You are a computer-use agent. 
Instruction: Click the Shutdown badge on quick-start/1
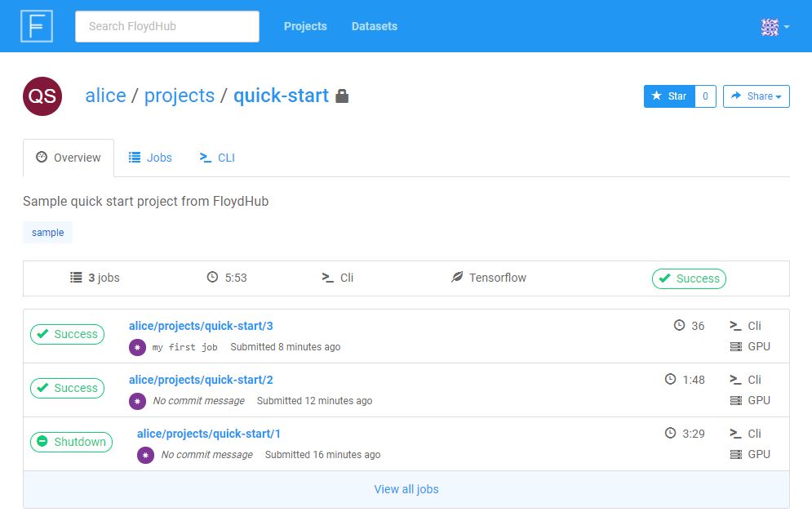pyautogui.click(x=71, y=442)
